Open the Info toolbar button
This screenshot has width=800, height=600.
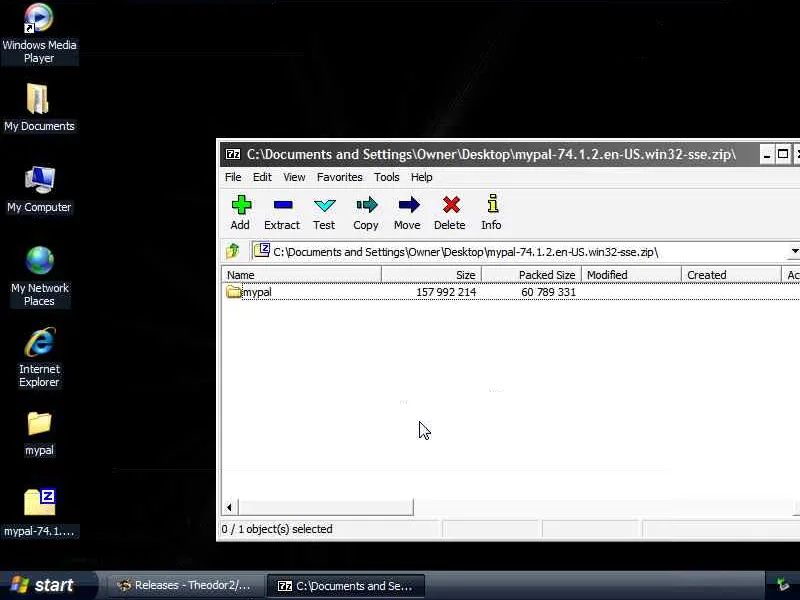(x=492, y=213)
